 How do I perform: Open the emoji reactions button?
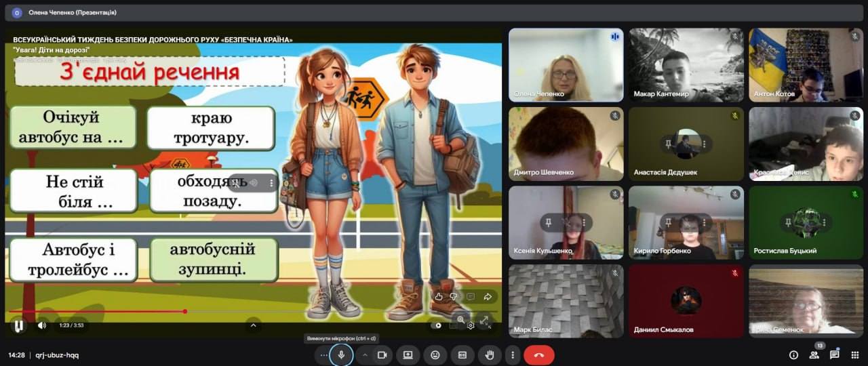tap(435, 354)
